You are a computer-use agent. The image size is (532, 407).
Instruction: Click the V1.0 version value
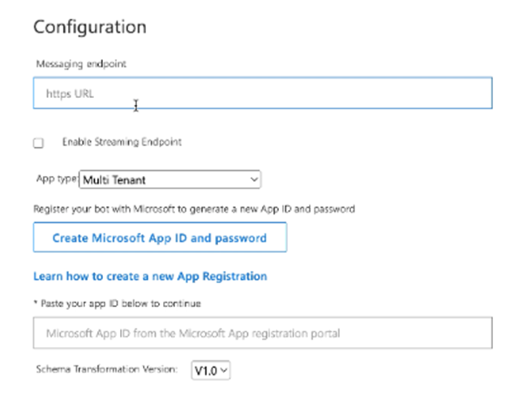205,371
